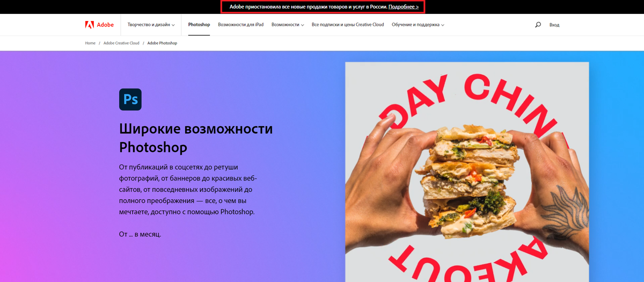Click Adobe Photoshop breadcrumb item
Image resolution: width=644 pixels, height=282 pixels.
tap(162, 43)
